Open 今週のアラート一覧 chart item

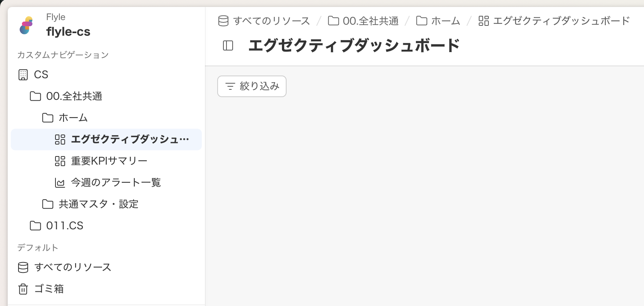tap(116, 183)
